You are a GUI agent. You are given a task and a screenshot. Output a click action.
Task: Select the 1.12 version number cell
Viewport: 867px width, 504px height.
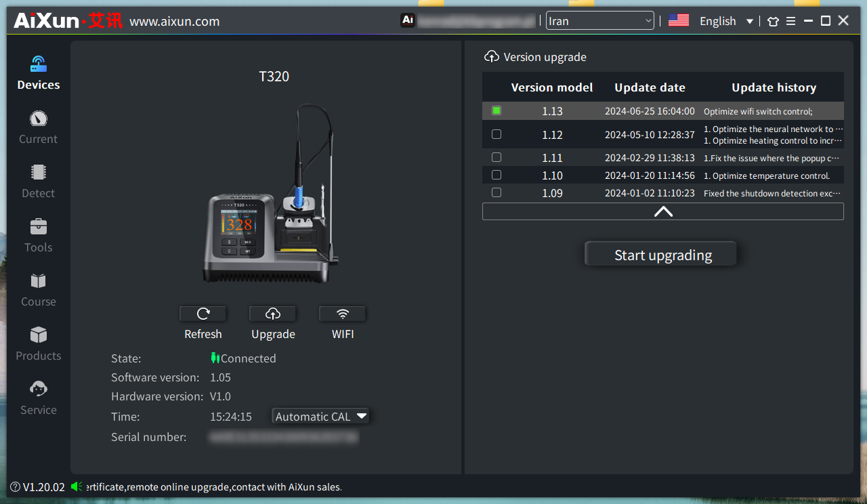click(x=552, y=135)
